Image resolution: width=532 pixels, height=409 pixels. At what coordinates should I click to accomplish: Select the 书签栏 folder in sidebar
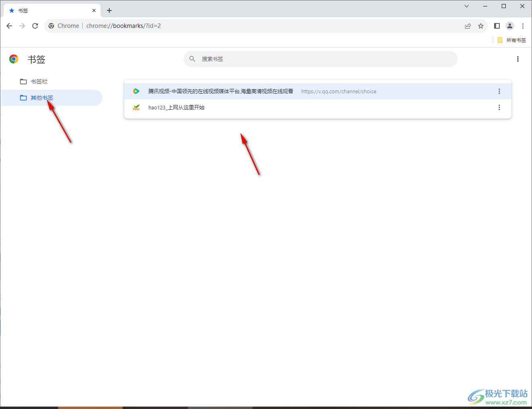coord(51,82)
